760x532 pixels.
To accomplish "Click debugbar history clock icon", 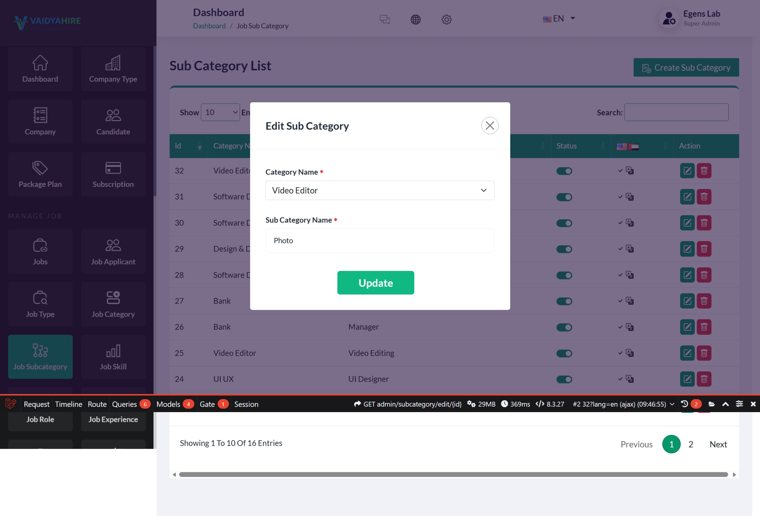I will (x=684, y=404).
